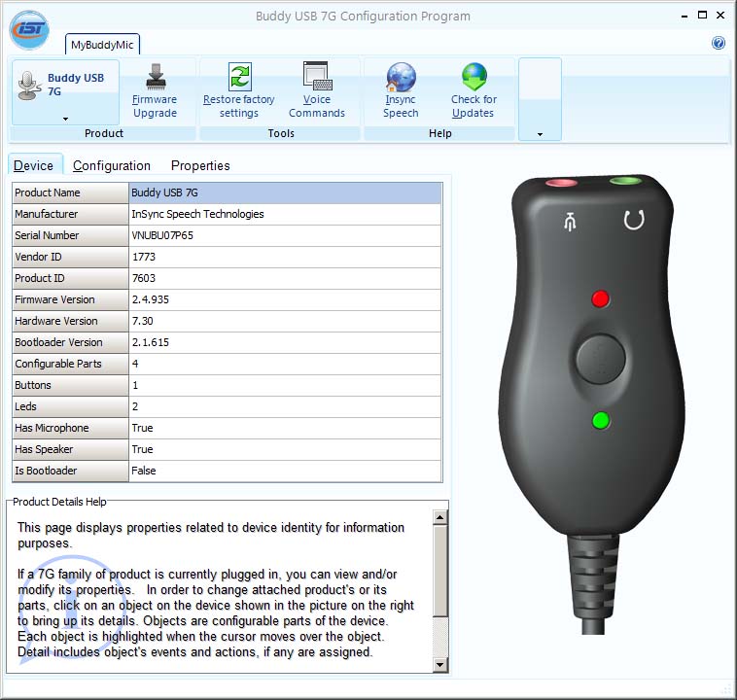Click the IST application logo orb
This screenshot has width=737, height=700.
(x=29, y=27)
